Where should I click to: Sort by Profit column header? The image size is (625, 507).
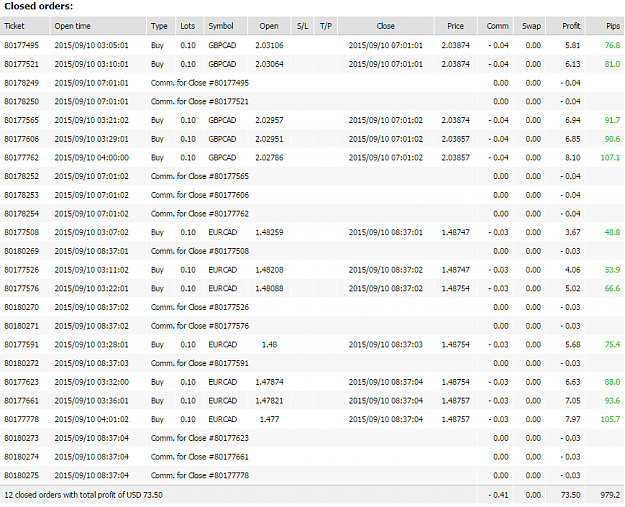565,26
